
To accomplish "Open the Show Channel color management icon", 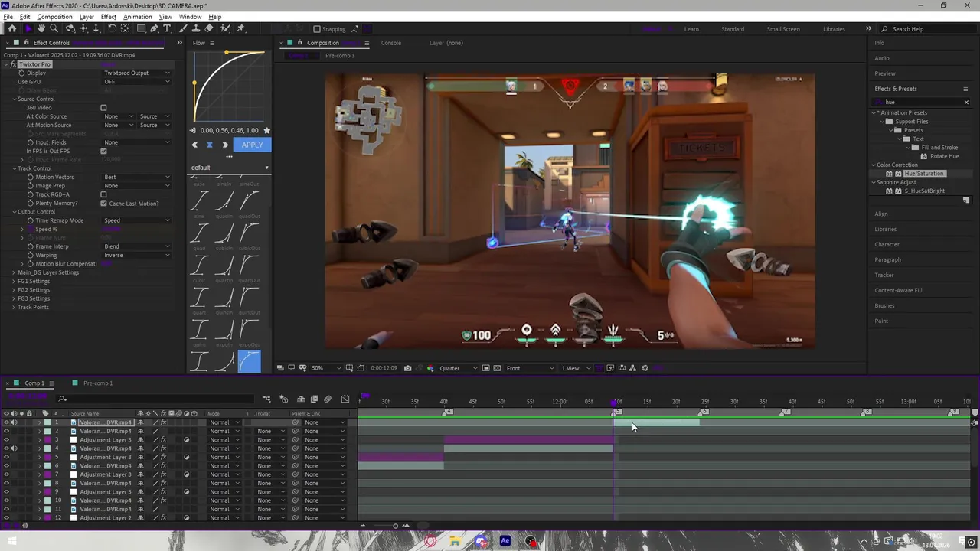I will coord(430,368).
